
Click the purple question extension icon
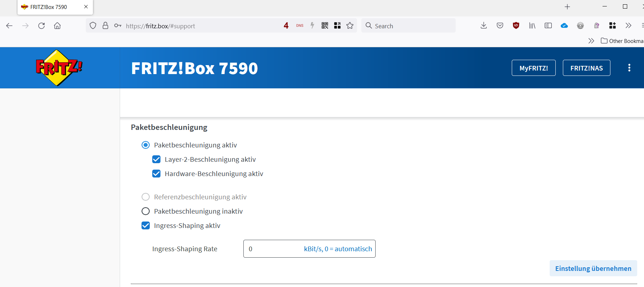tap(596, 25)
